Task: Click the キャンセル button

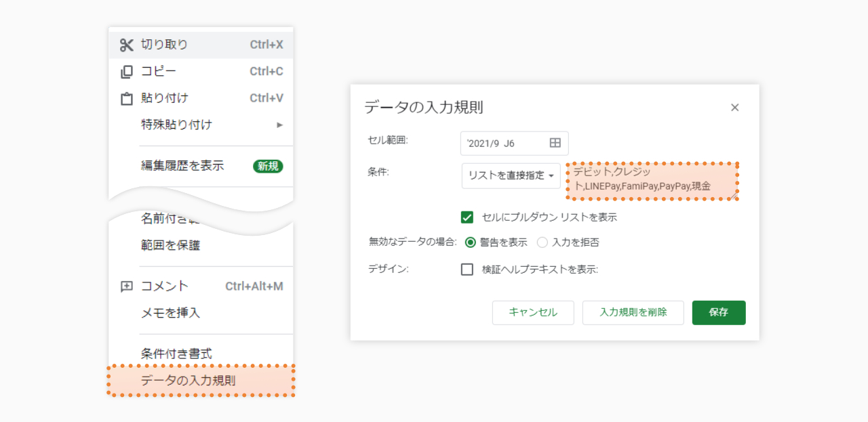Action: (x=533, y=313)
